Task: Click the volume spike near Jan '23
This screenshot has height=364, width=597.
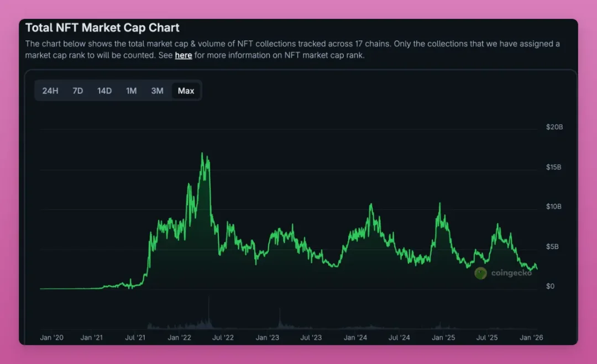Action: point(280,318)
